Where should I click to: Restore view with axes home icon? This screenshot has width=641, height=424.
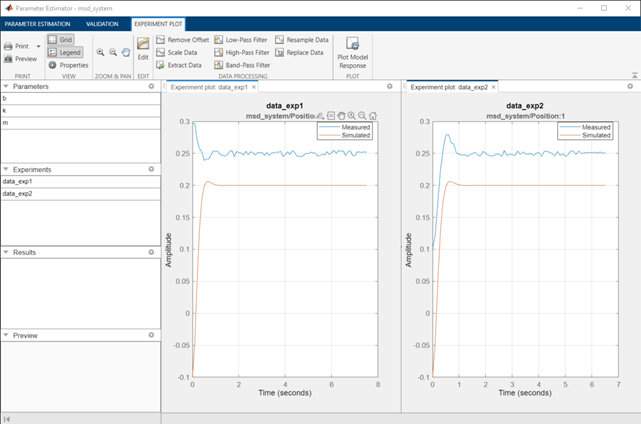click(373, 116)
